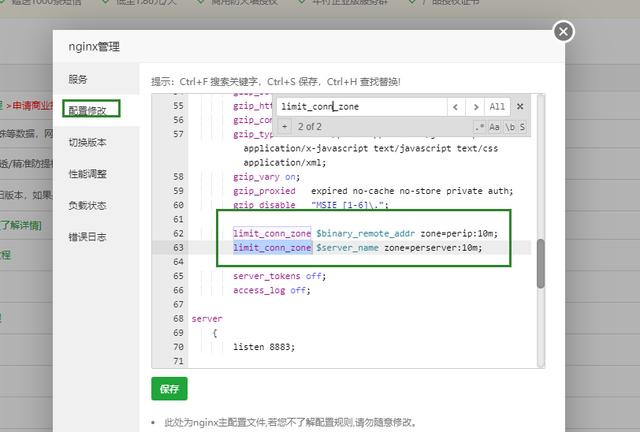The width and height of the screenshot is (640, 432).
Task: Toggle regex search option
Action: (x=479, y=127)
